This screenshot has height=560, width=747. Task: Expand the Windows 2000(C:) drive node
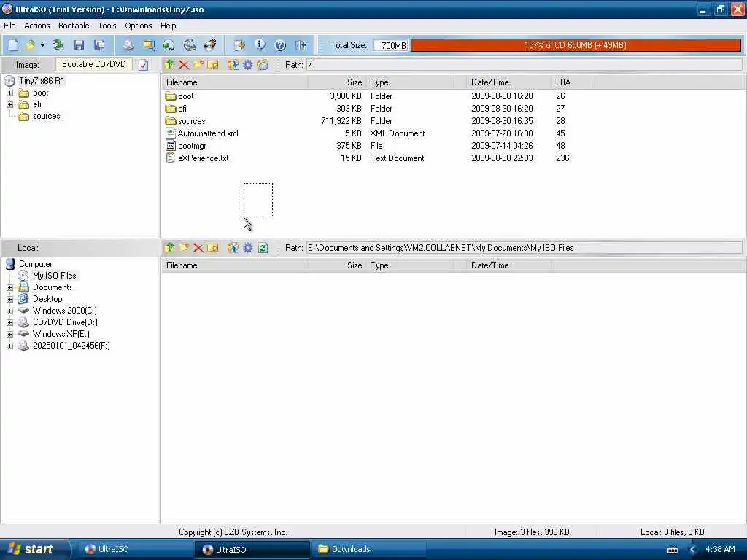point(10,311)
